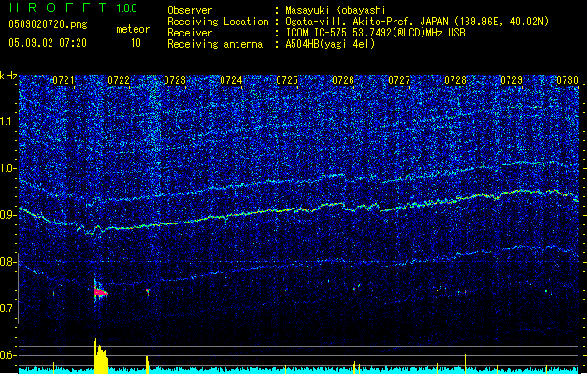Click the tall yellow signal spike
This screenshot has height=374, width=588.
point(97,354)
